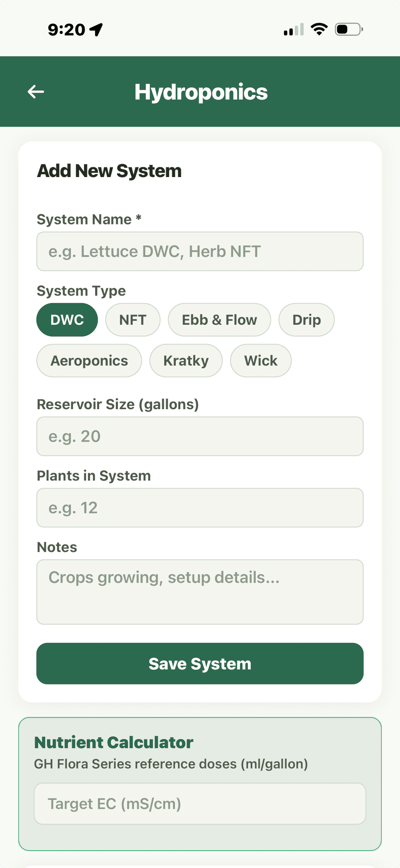Tap the cellular signal bars

pyautogui.click(x=292, y=29)
